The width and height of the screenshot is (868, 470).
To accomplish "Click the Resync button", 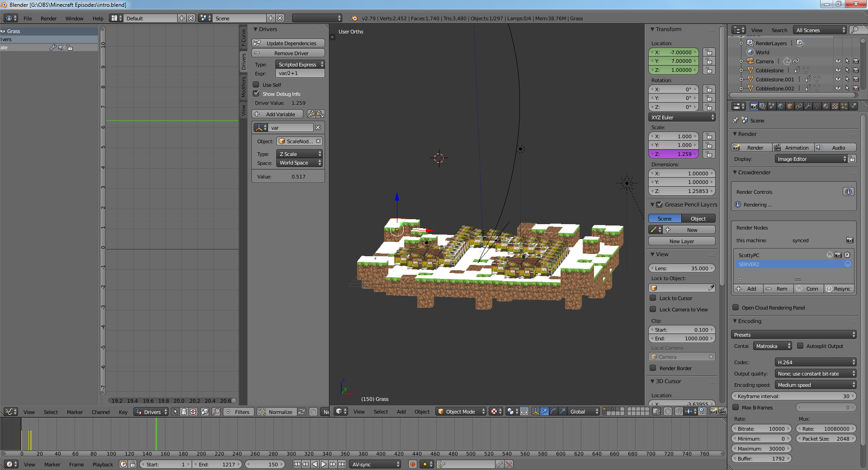I will (x=839, y=288).
